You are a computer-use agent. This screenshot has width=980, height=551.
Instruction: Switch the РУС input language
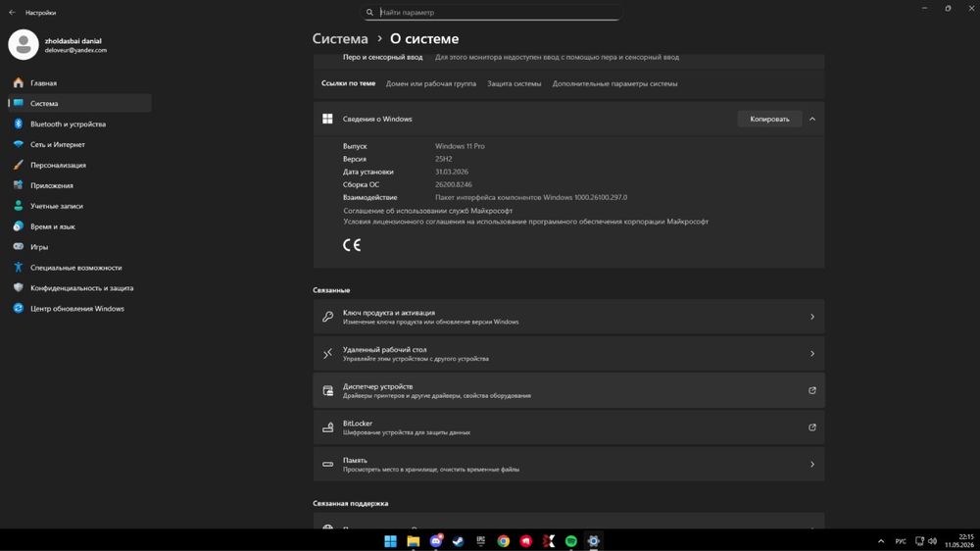[x=901, y=541]
